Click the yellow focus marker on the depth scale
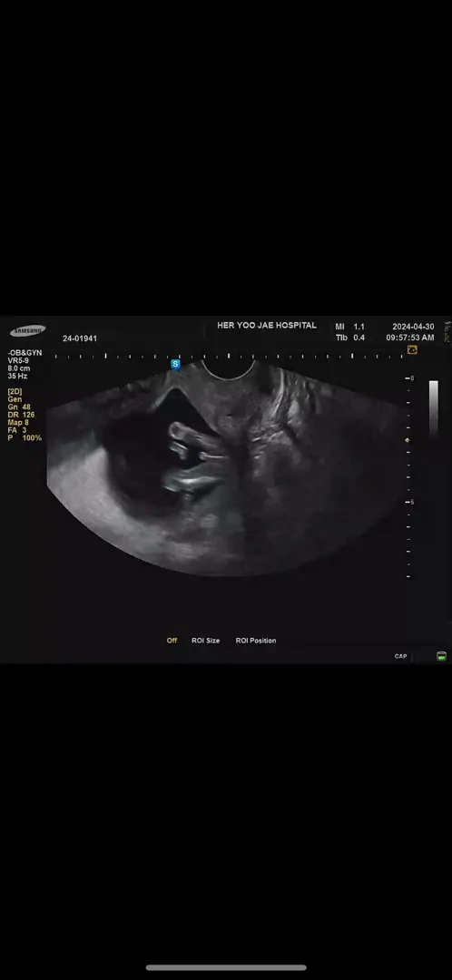This screenshot has height=980, width=452. point(408,441)
